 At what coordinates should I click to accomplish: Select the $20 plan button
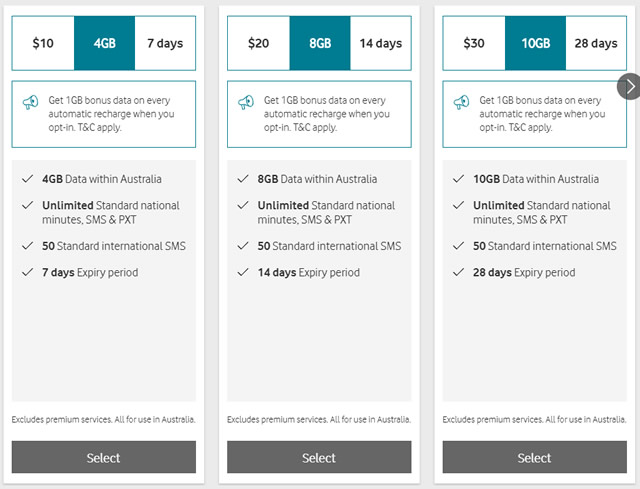tap(319, 457)
